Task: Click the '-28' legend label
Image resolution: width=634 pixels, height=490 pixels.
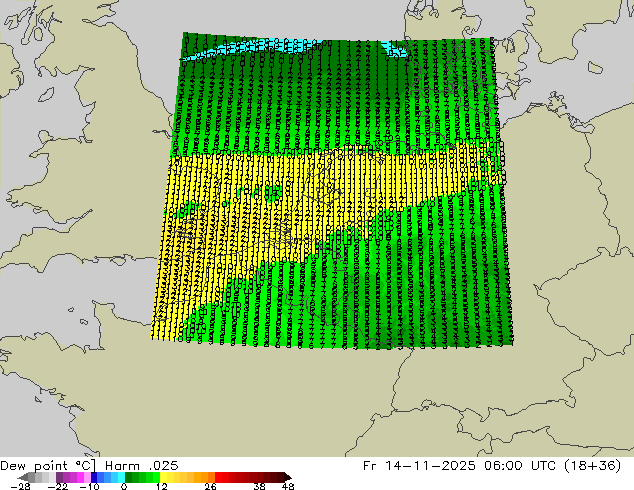Action: (20, 487)
